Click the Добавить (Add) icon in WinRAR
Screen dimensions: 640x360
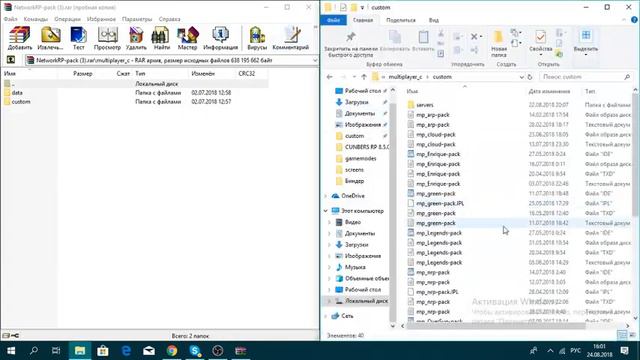tap(20, 38)
